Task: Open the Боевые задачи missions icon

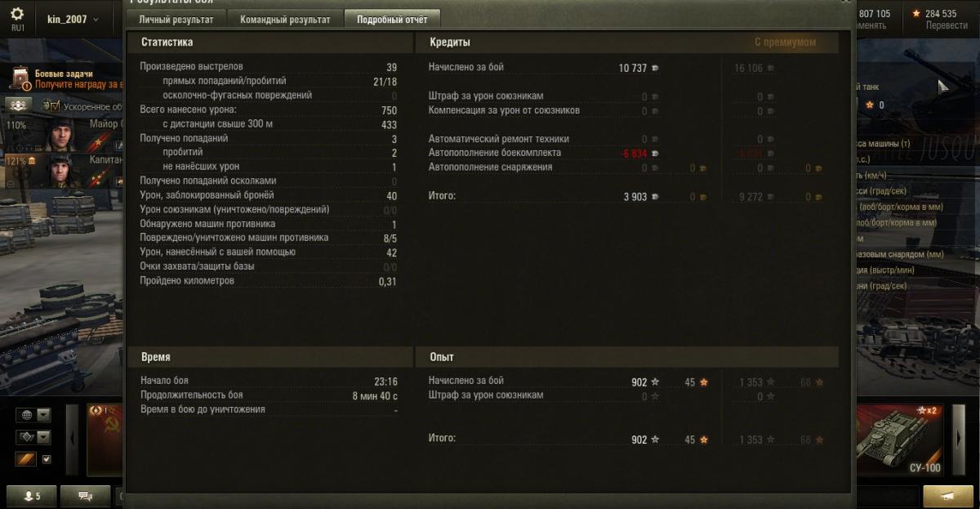Action: (20, 78)
